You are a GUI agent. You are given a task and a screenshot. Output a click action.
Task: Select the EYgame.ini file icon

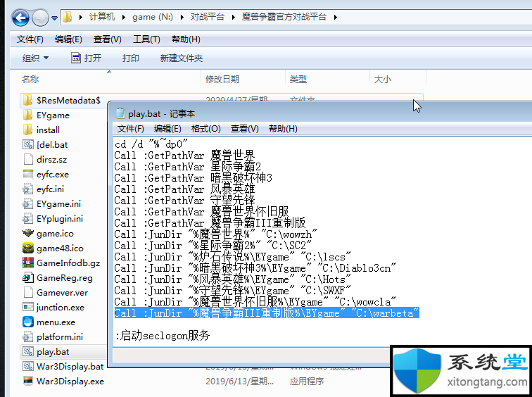(x=28, y=203)
